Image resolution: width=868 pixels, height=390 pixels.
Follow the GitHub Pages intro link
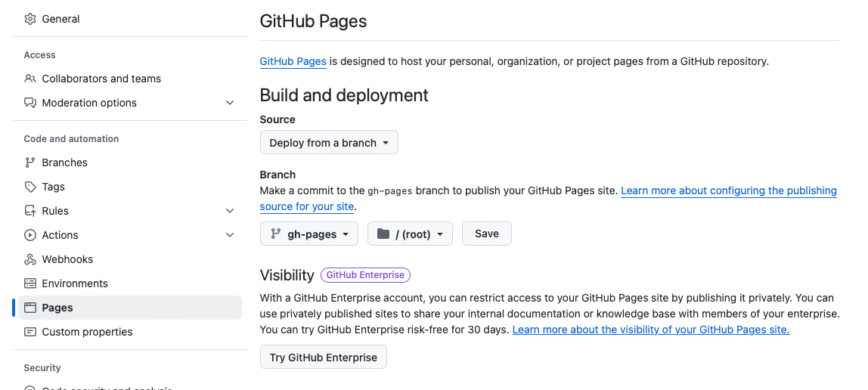[293, 61]
